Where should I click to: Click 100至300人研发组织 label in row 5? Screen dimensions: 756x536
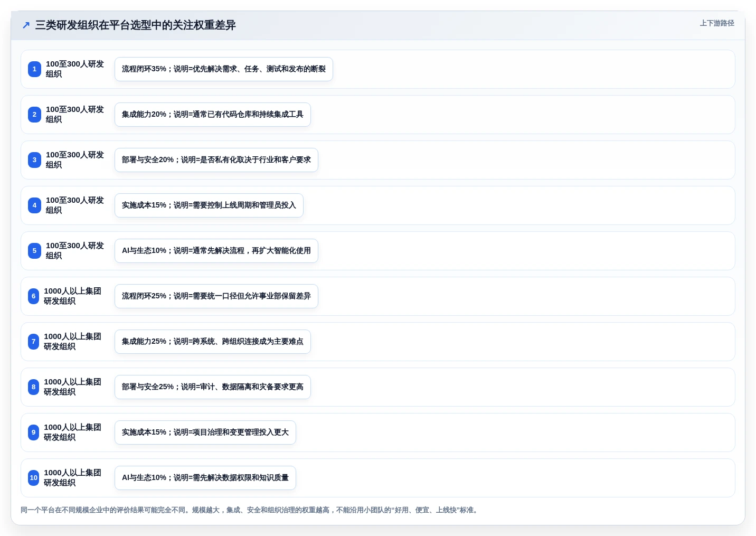pyautogui.click(x=75, y=251)
